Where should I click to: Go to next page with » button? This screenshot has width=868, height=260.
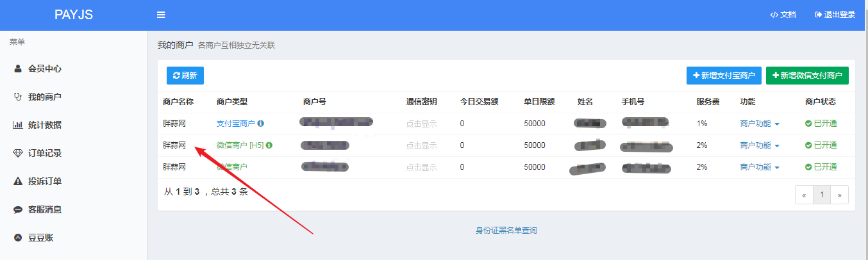839,195
